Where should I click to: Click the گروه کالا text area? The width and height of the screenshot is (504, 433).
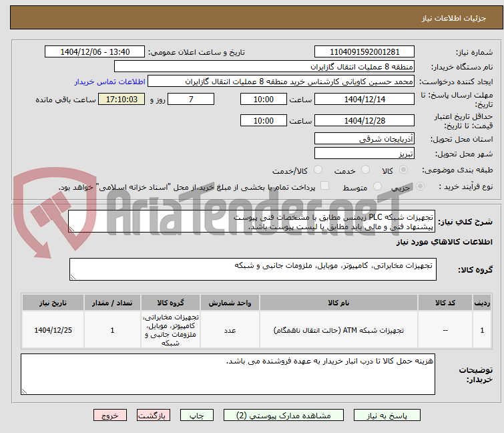(x=252, y=269)
